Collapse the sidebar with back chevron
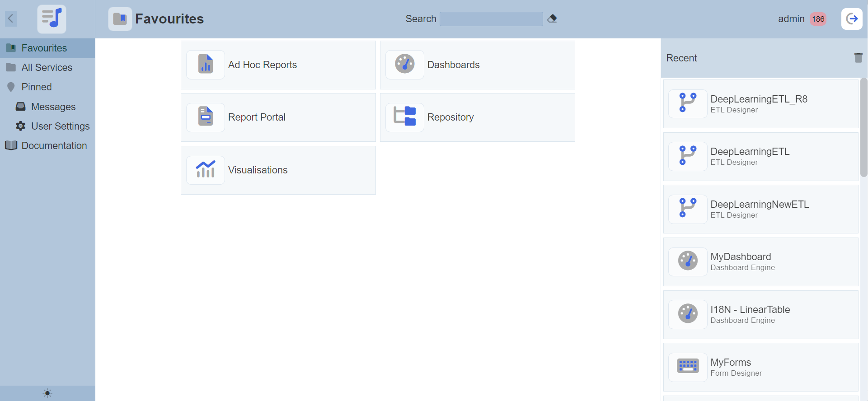 pos(11,19)
